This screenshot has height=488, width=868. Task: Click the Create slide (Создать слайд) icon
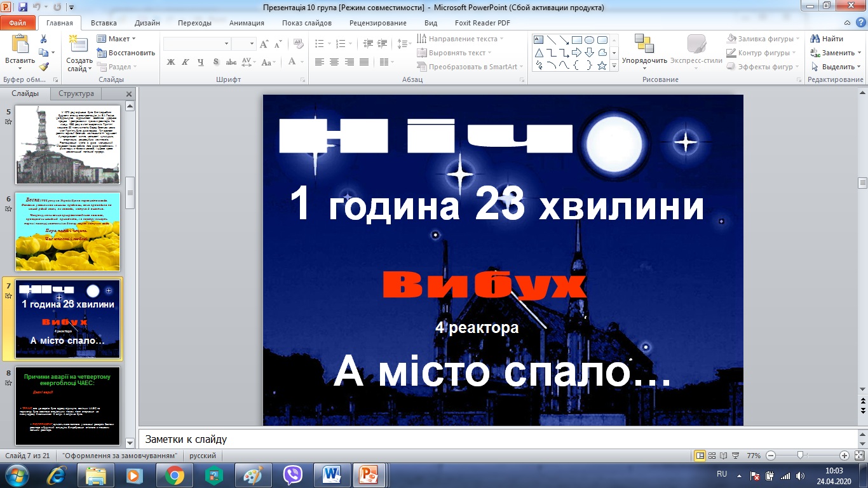coord(79,44)
